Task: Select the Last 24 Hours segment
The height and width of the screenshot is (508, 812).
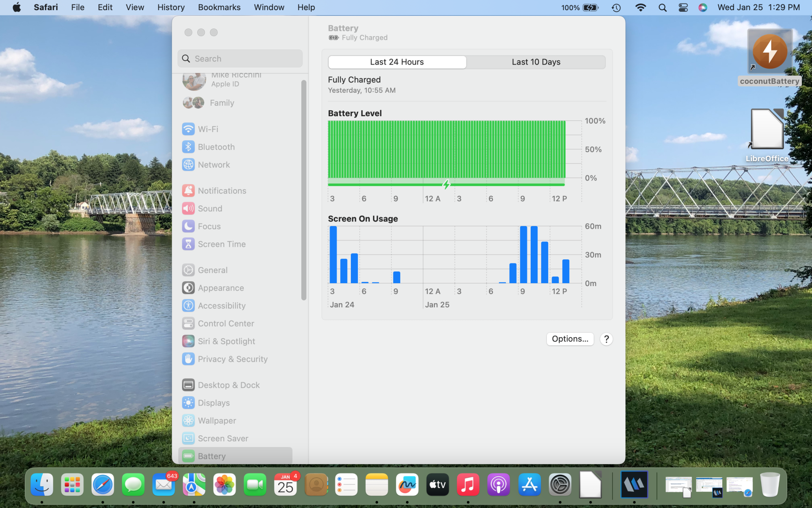Action: tap(397, 62)
